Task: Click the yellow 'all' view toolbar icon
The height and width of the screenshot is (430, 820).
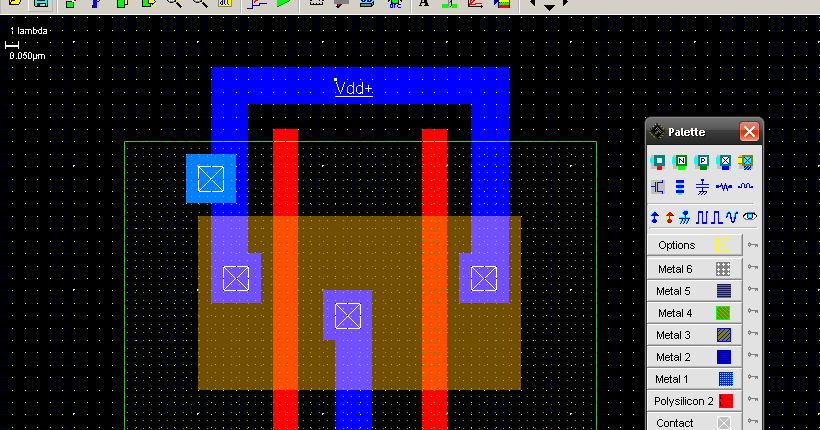Action: (x=225, y=3)
